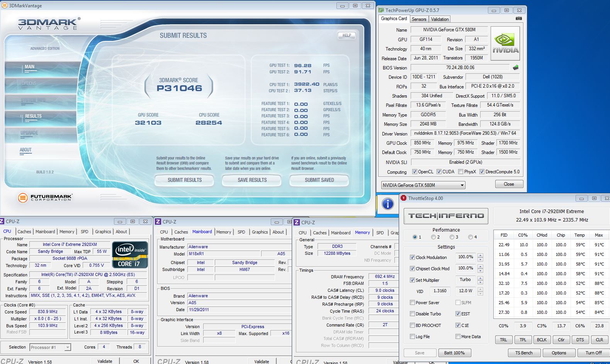Click the SUBMIT SAVED button
610x364 pixels.
pyautogui.click(x=319, y=180)
